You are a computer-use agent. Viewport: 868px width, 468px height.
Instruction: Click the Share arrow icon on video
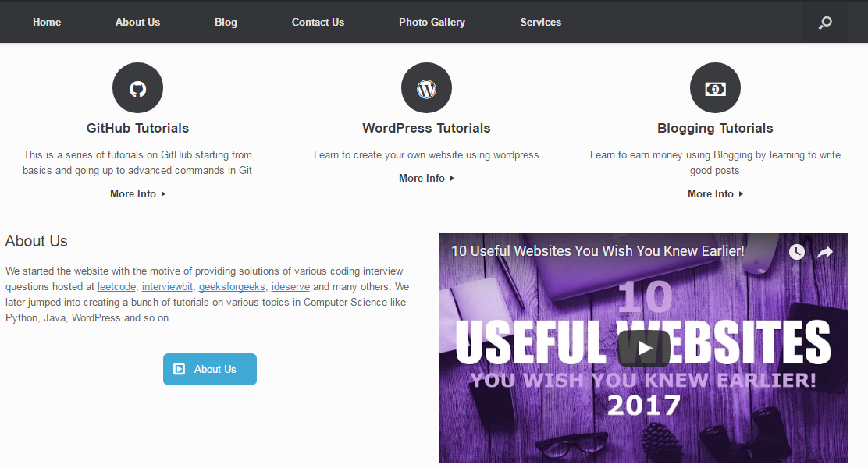[825, 252]
